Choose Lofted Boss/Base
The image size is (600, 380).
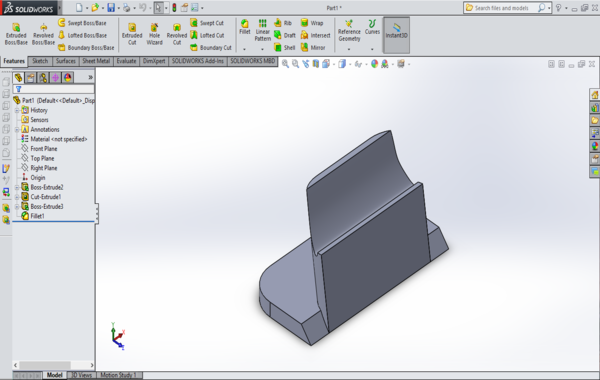click(x=82, y=35)
